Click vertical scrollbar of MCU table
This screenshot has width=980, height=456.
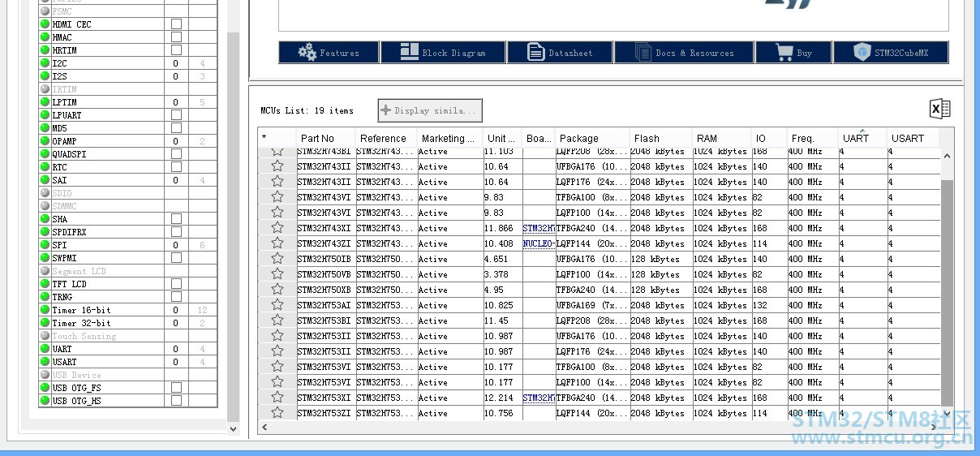(x=947, y=292)
